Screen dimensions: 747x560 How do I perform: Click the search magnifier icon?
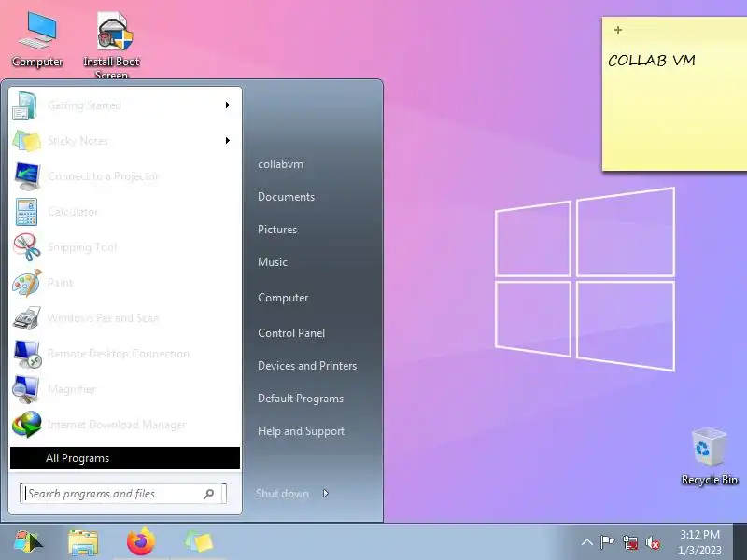pos(208,494)
